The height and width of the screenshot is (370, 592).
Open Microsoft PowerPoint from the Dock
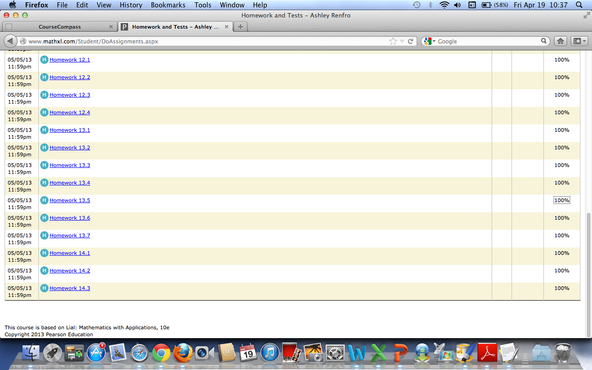point(400,353)
